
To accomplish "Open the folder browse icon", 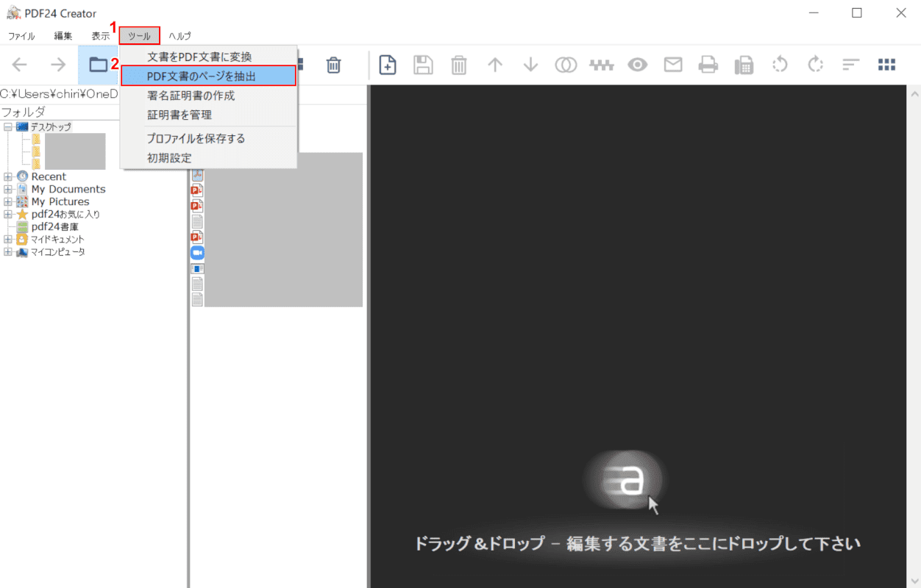I will coord(98,65).
